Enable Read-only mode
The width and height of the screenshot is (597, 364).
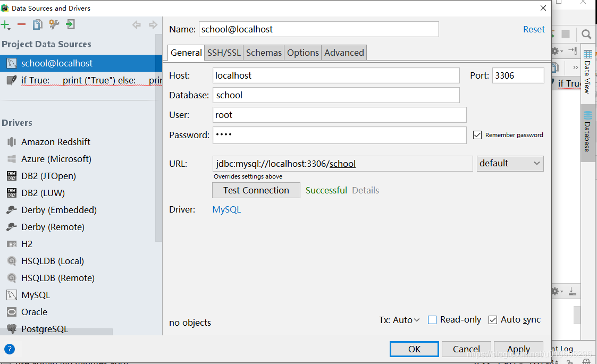[432, 319]
